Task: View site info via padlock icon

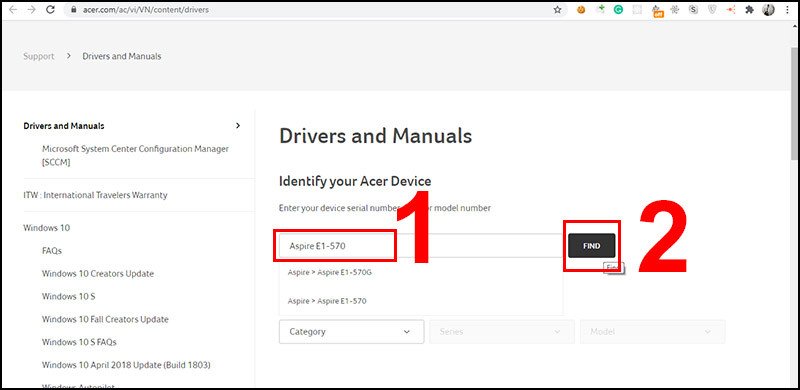Action: [74, 10]
